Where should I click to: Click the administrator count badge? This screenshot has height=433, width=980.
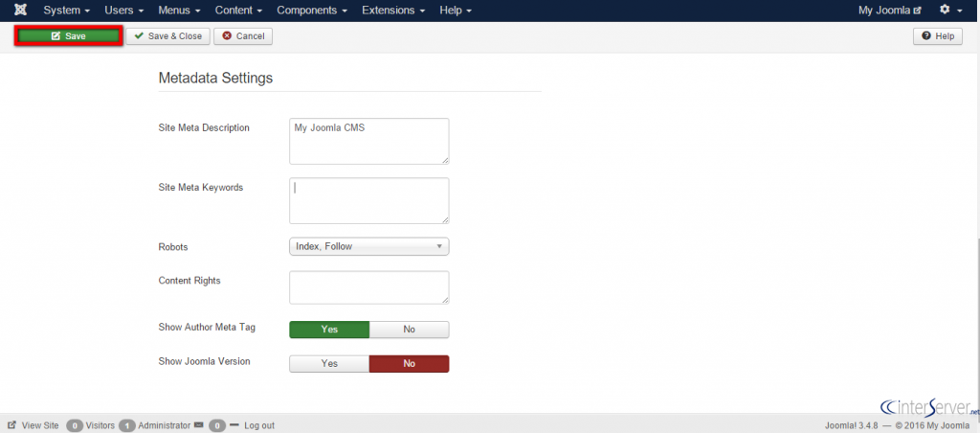(x=127, y=425)
